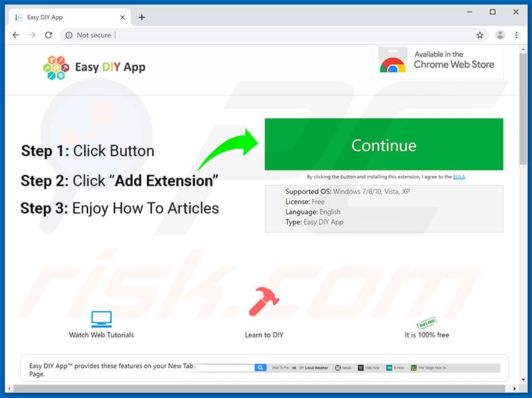The height and width of the screenshot is (398, 532).
Task: Select the Easy DIY App tab
Action: coord(69,17)
